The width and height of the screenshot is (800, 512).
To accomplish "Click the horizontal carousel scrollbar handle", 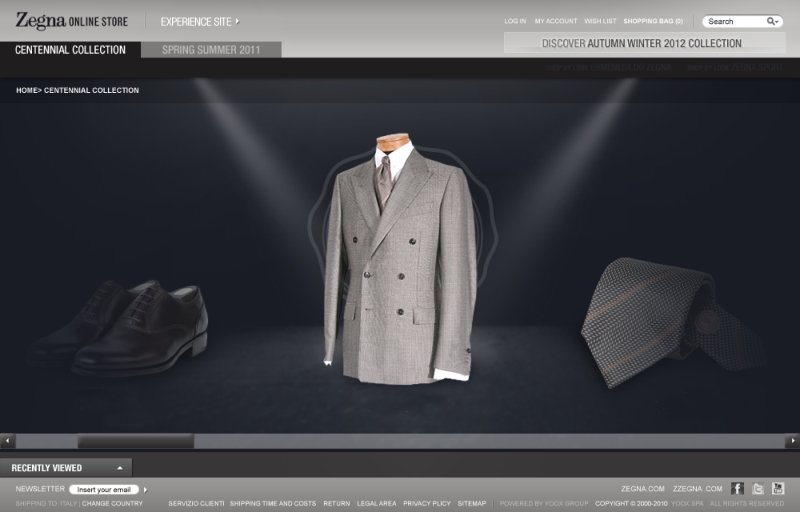I will point(136,441).
